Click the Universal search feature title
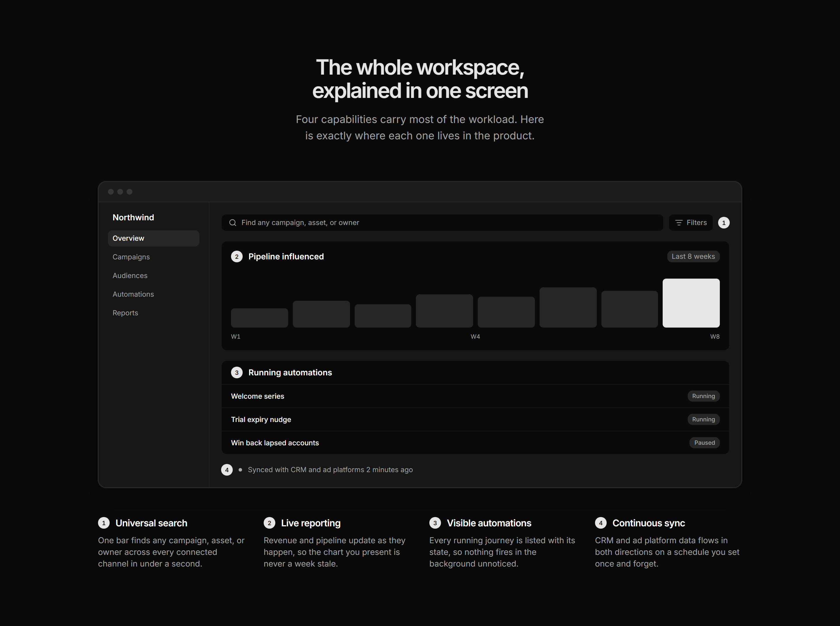The image size is (840, 626). coord(151,523)
